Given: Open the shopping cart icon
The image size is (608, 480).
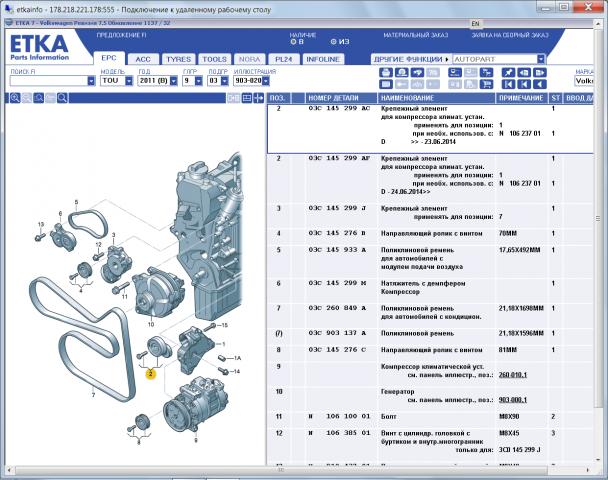Looking at the screenshot, I should coord(486,84).
